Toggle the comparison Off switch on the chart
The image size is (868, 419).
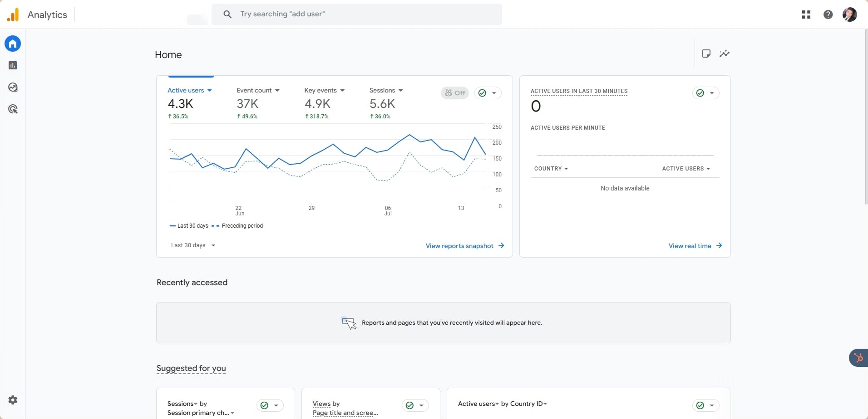pyautogui.click(x=455, y=93)
